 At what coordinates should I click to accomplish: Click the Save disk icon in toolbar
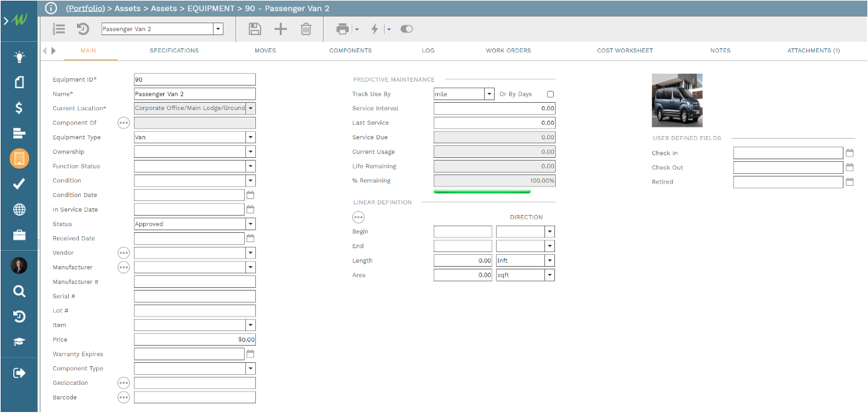coord(255,29)
